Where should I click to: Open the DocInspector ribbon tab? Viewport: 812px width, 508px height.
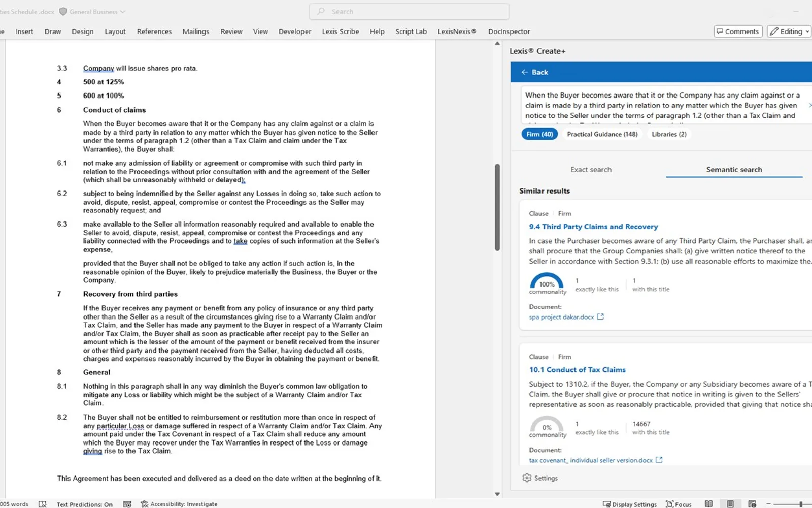pyautogui.click(x=509, y=31)
